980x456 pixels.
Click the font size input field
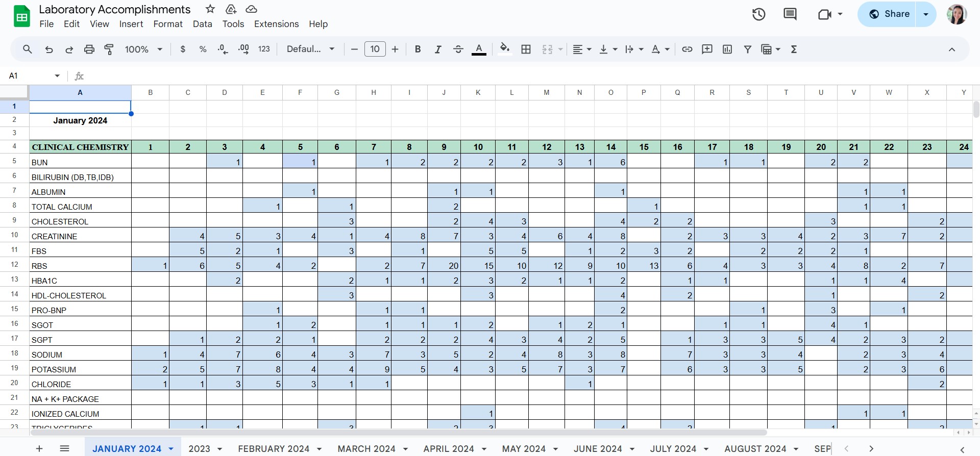[x=375, y=49]
